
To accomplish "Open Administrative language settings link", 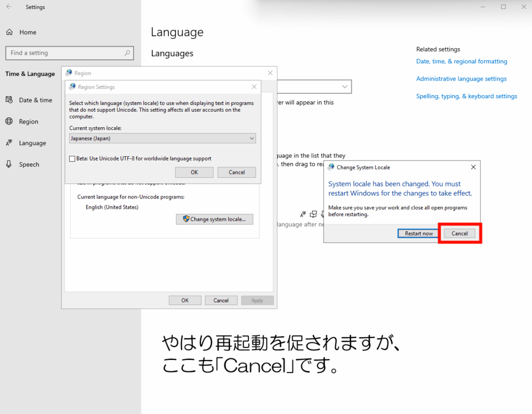I will point(461,79).
